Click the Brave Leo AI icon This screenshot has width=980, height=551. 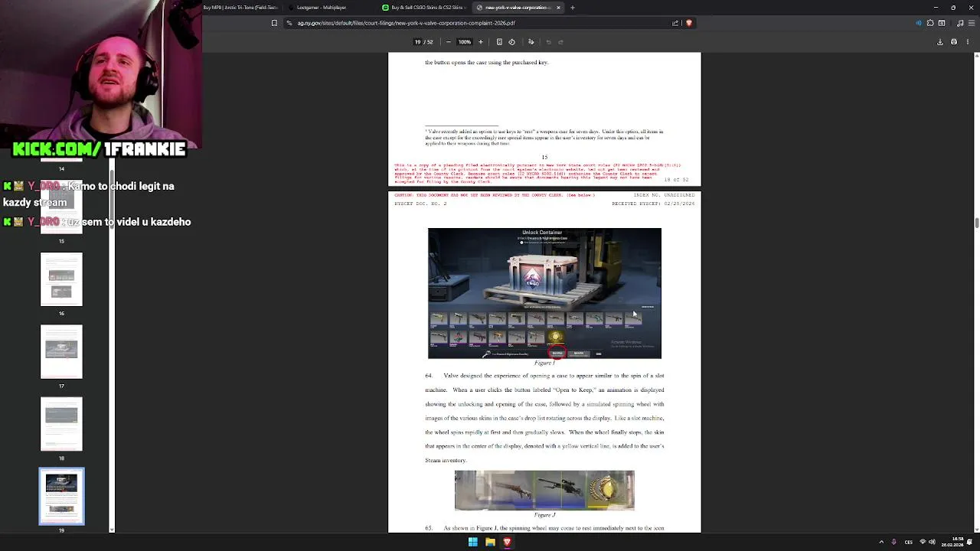(919, 23)
